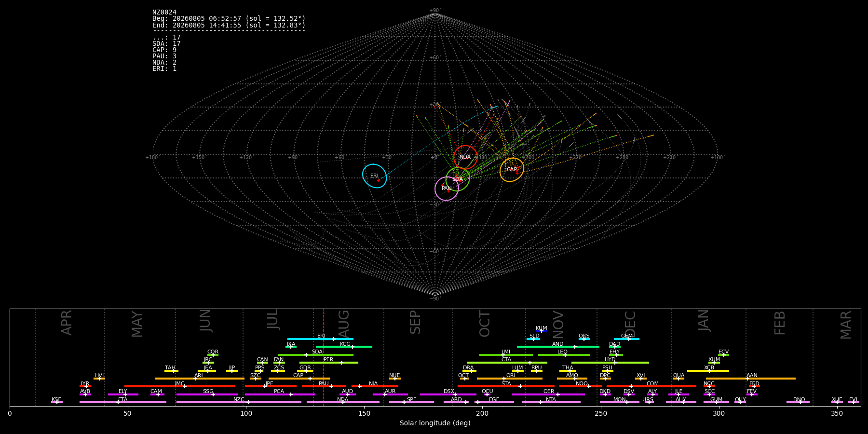Click the DEC month label

pyautogui.click(x=630, y=325)
